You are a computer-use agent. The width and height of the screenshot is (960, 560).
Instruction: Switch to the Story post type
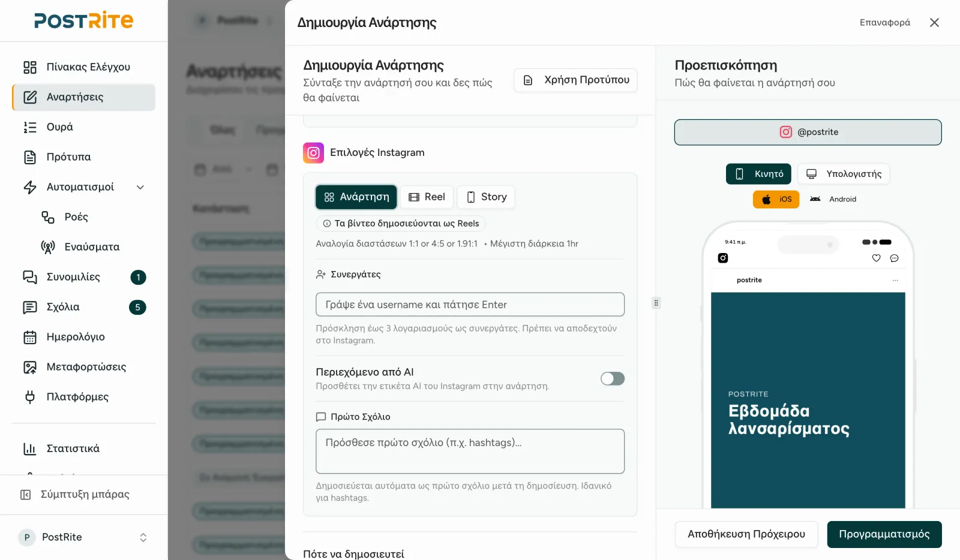(x=486, y=197)
